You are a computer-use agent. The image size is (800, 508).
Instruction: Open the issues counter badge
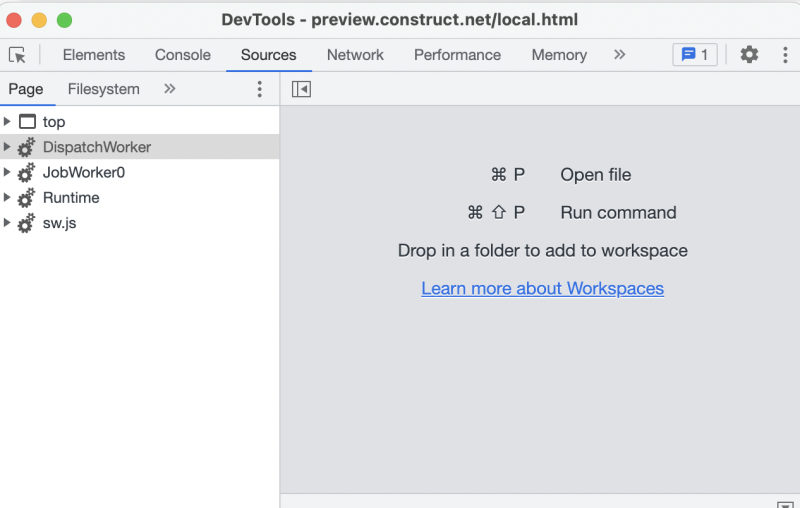pos(695,55)
